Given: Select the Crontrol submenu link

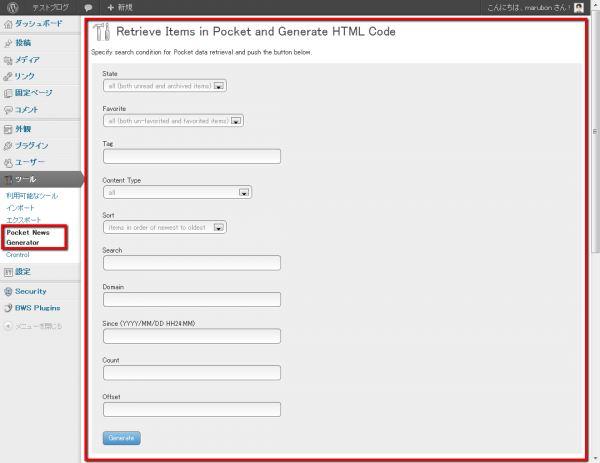Looking at the screenshot, I should click(x=18, y=255).
